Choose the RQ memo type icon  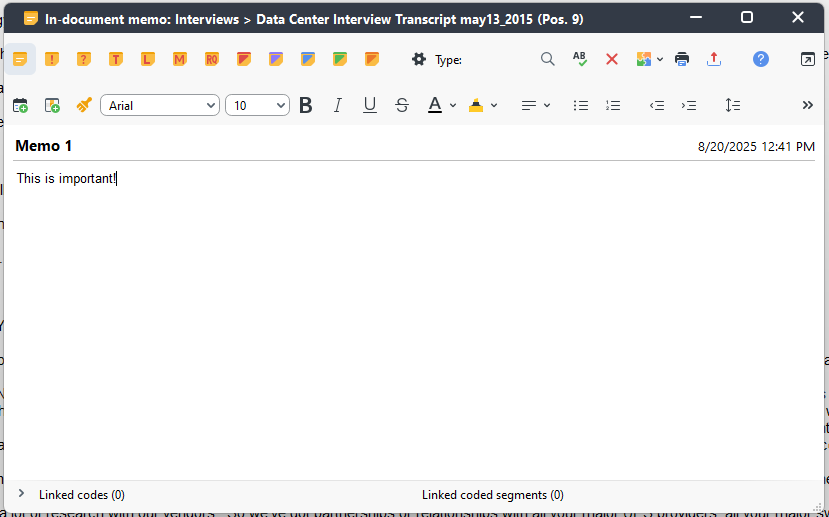pos(211,59)
